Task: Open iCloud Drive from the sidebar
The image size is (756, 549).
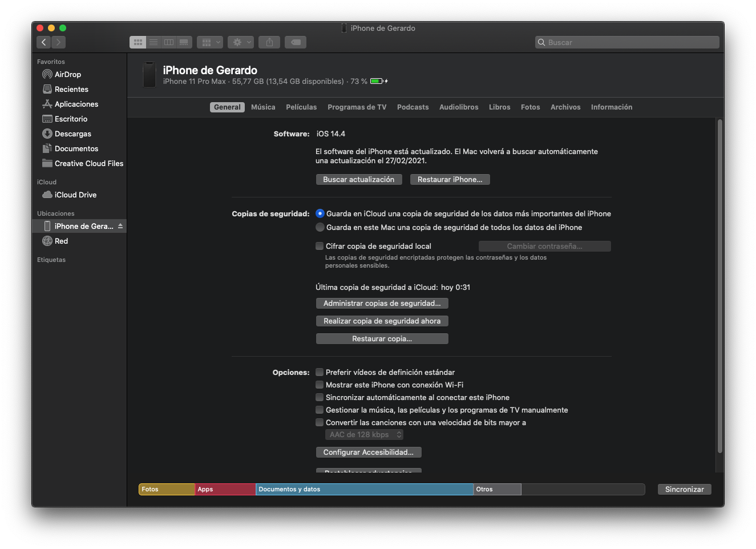Action: pos(74,195)
